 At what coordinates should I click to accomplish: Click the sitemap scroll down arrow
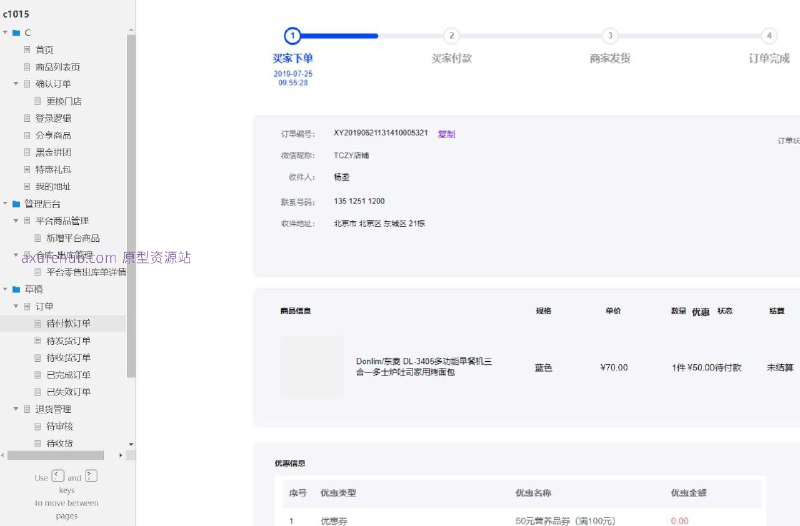[131, 444]
